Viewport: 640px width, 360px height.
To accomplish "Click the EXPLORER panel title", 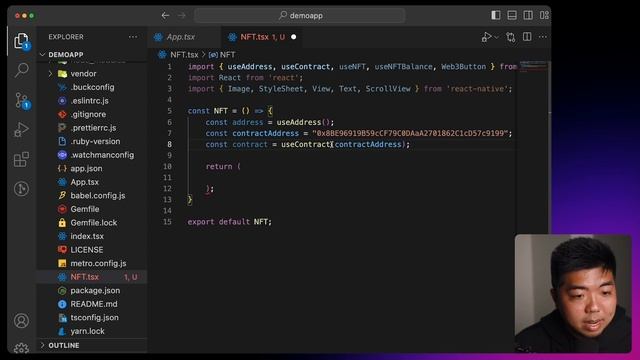I will 66,37.
